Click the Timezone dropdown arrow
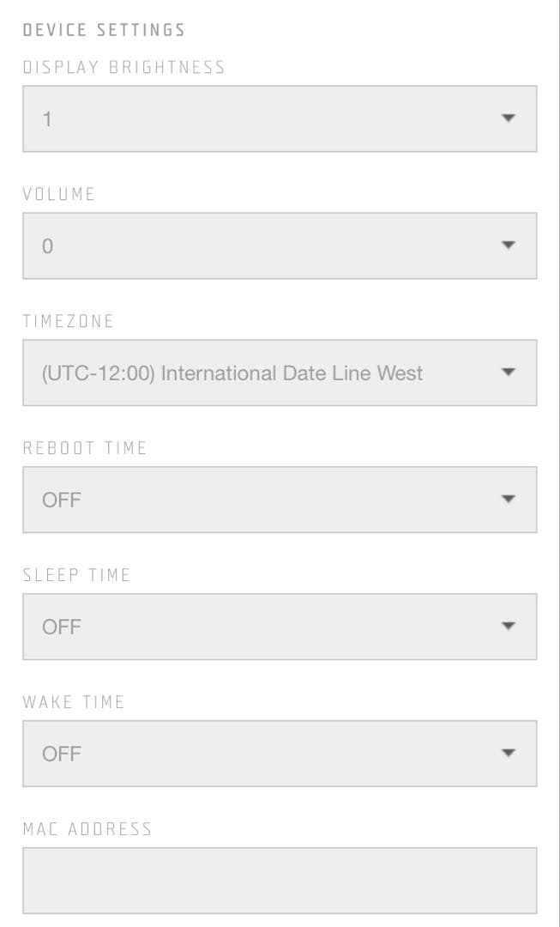 508,373
